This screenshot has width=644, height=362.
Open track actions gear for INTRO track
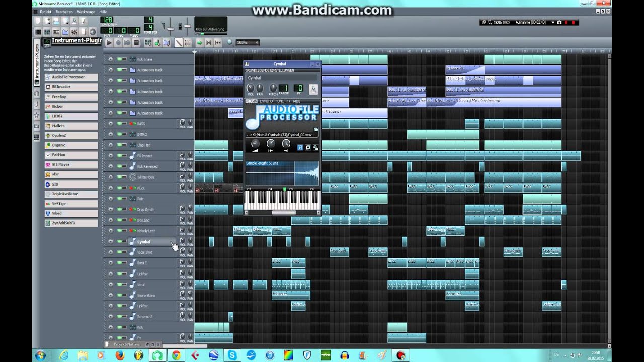coord(110,134)
